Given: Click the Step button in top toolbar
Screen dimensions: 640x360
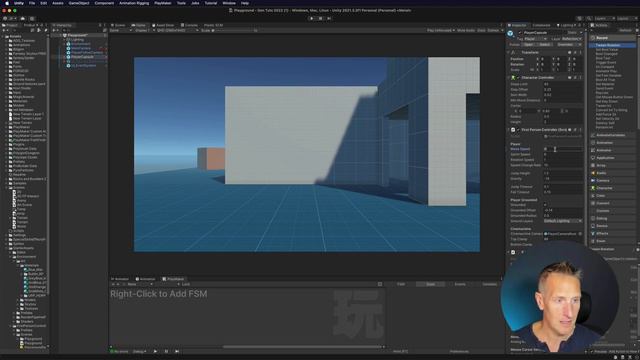Looking at the screenshot, I should (x=329, y=18).
